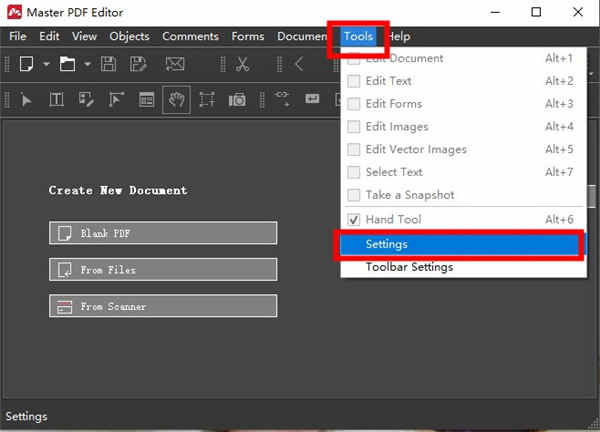The height and width of the screenshot is (432, 600).
Task: Click the Open folder toolbar icon
Action: 67,64
